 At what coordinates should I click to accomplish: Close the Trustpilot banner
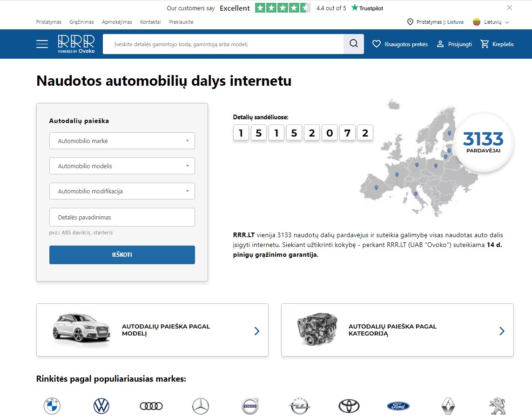click(509, 7)
